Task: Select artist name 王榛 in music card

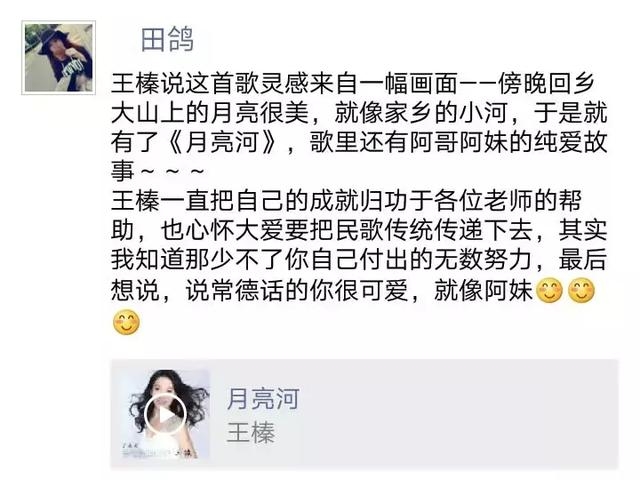Action: pos(251,433)
